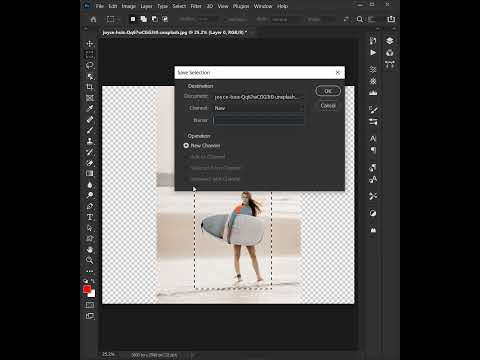
Task: Select the Lasso tool
Action: [x=90, y=65]
